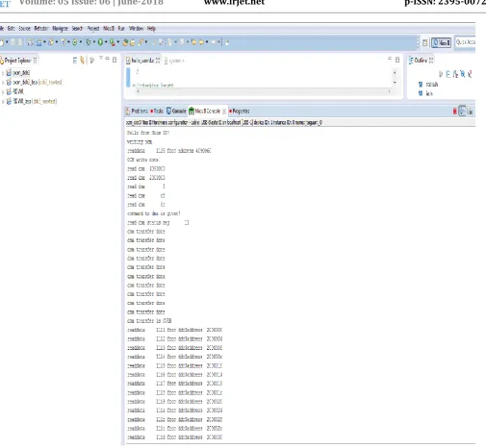Open dropdown arrow beside Debug icon

tap(93, 42)
